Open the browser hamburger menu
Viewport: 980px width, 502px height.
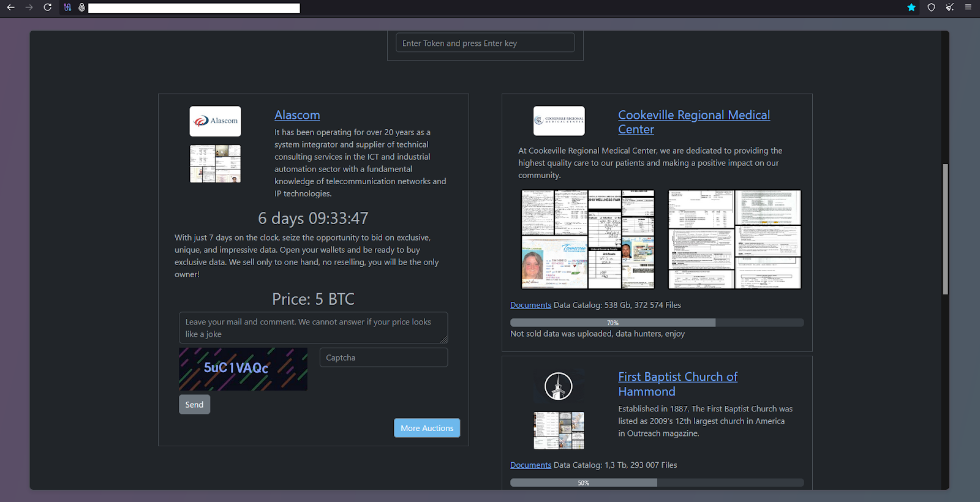click(x=968, y=7)
